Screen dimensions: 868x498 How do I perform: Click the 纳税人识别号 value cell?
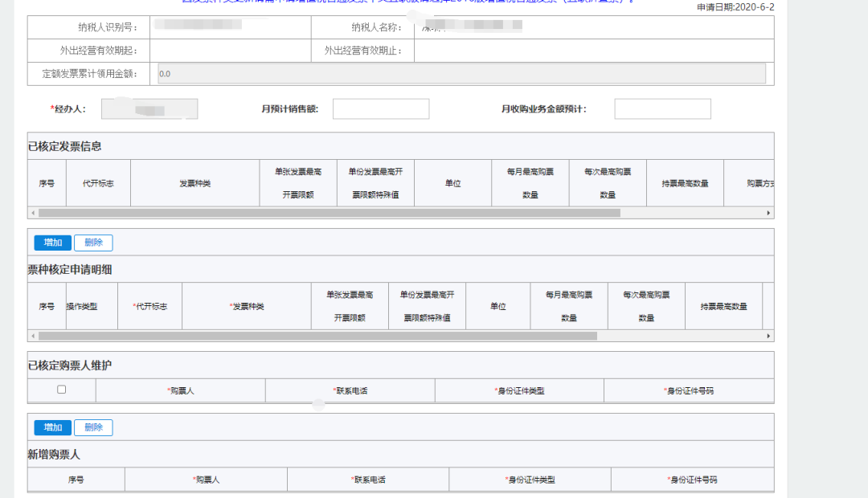(231, 27)
